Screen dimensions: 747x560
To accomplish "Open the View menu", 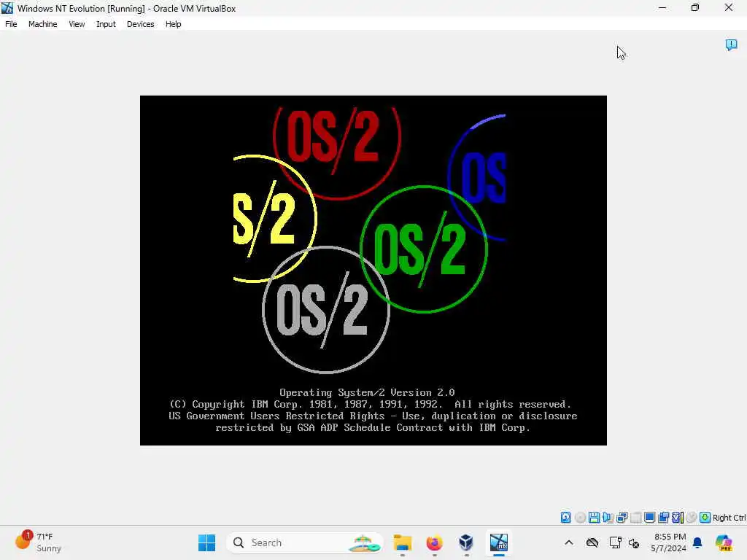I will coord(77,24).
